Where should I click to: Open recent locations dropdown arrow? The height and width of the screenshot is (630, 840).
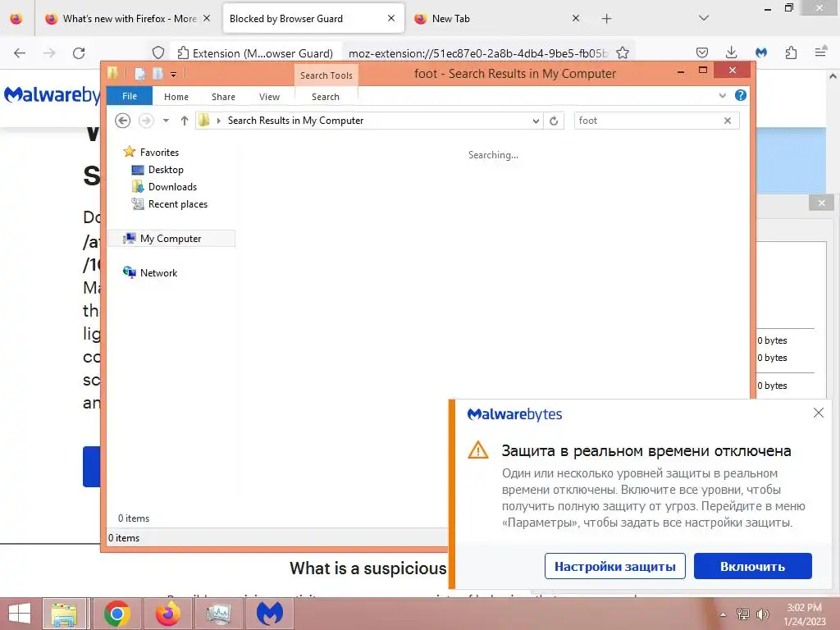coord(166,121)
